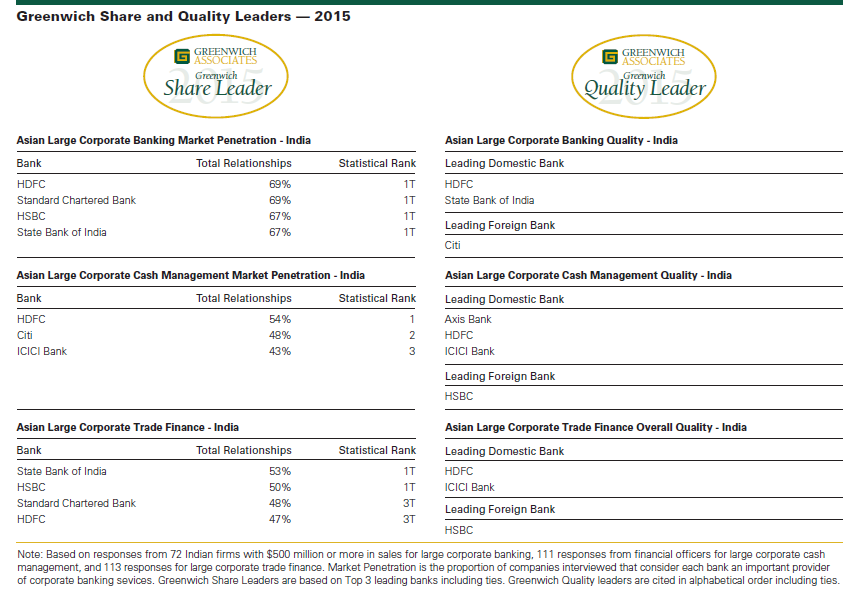Click "Total Relationships" header in Cash Management Penetration table

point(243,298)
